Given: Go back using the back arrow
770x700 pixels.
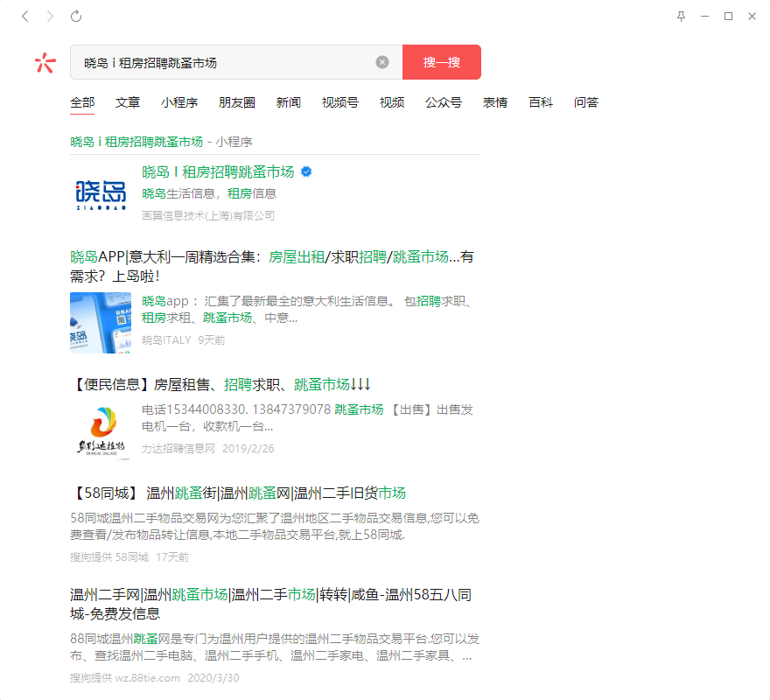Looking at the screenshot, I should pos(25,17).
